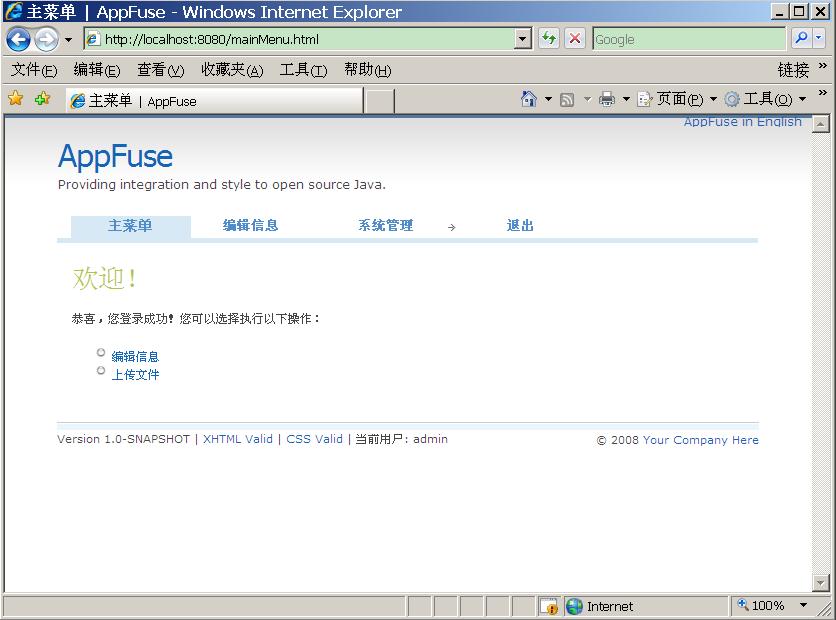Screen dimensions: 836x620
Task: Click the Internet Explorer title bar icon
Action: (13, 11)
